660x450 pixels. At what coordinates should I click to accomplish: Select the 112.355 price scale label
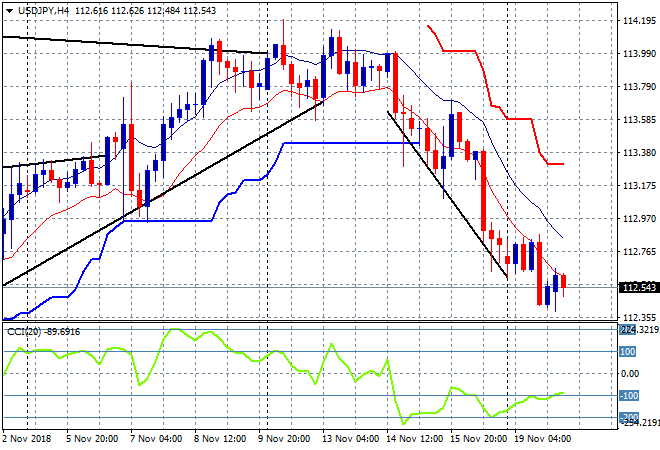(x=639, y=317)
